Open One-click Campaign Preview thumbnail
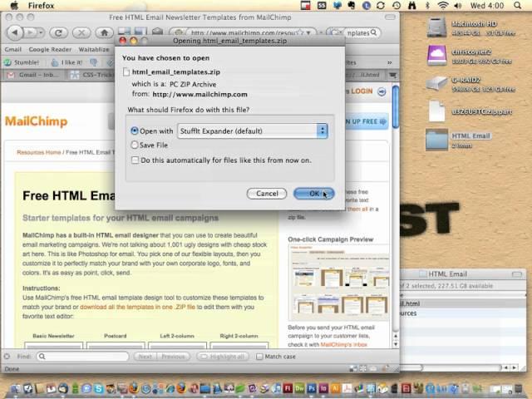This screenshot has height=399, width=532. [x=338, y=283]
